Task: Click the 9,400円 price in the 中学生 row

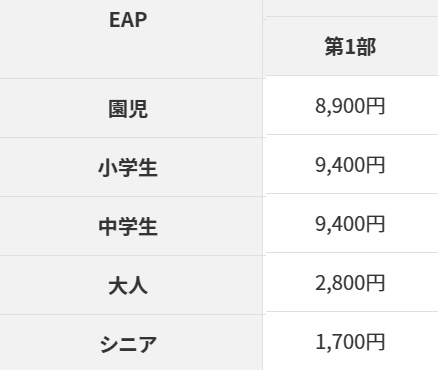Action: (x=352, y=223)
